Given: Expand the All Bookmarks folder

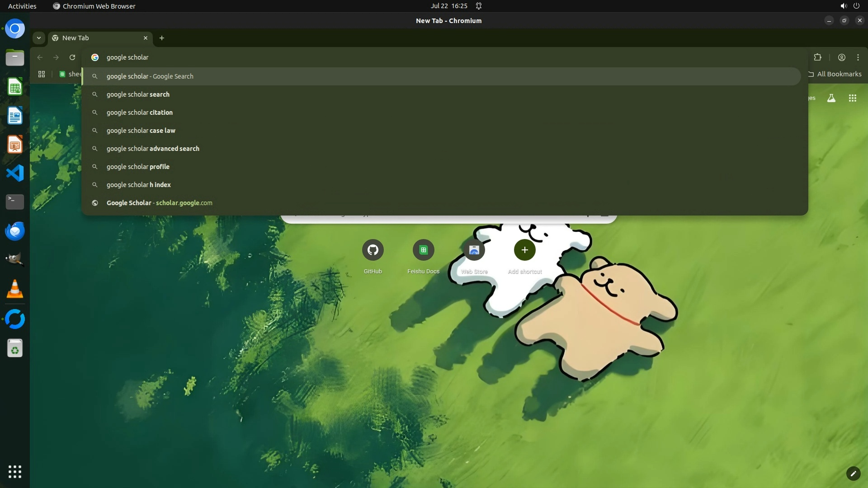Looking at the screenshot, I should point(835,74).
